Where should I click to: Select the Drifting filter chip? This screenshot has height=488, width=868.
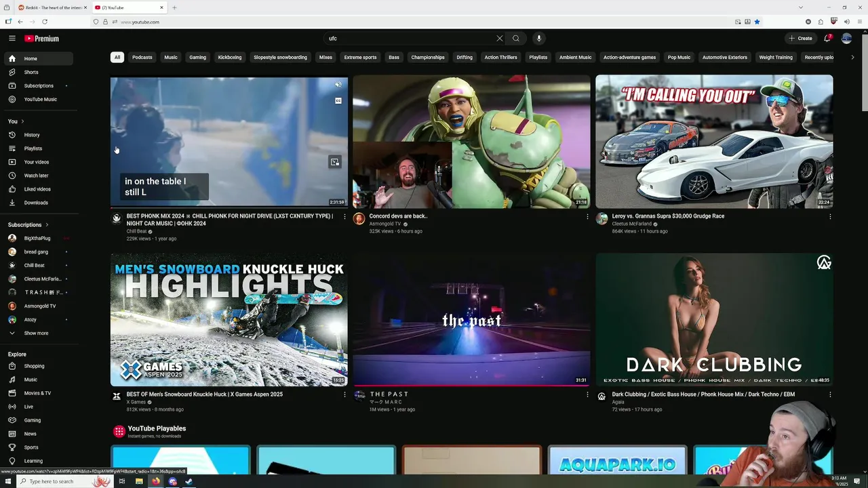pos(465,58)
